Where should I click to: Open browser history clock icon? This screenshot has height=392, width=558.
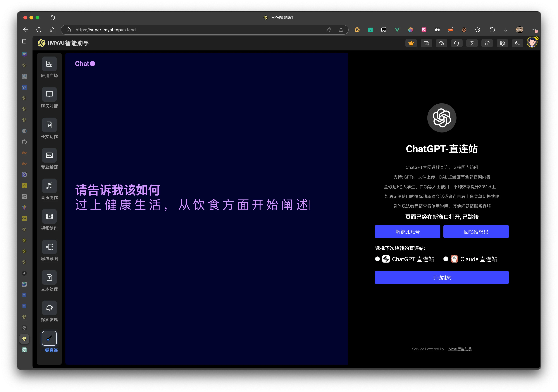coord(492,30)
